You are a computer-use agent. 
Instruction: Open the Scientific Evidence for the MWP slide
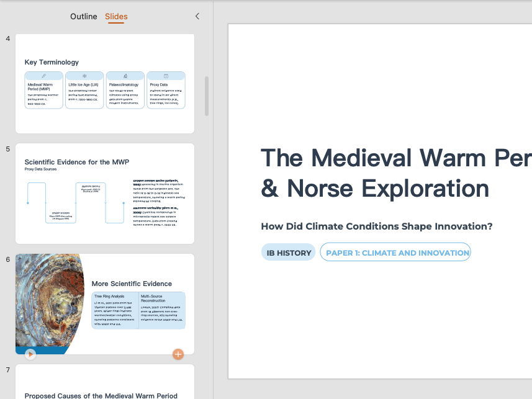[104, 193]
